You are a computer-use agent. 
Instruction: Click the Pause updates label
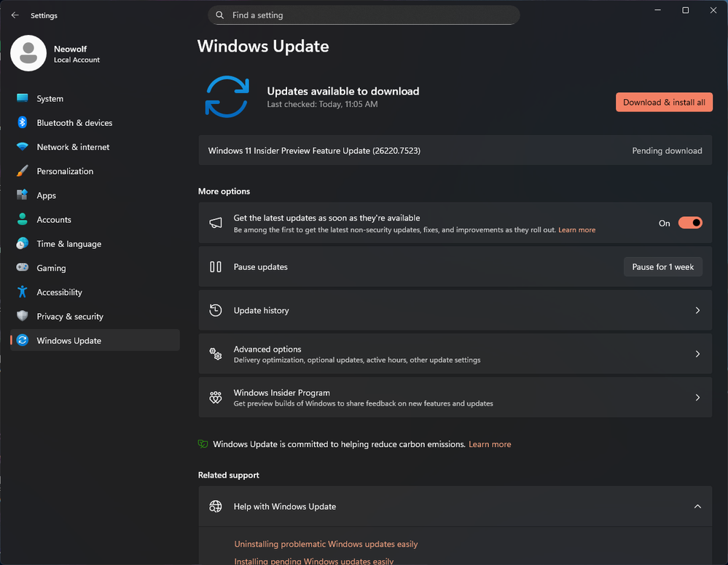tap(260, 266)
